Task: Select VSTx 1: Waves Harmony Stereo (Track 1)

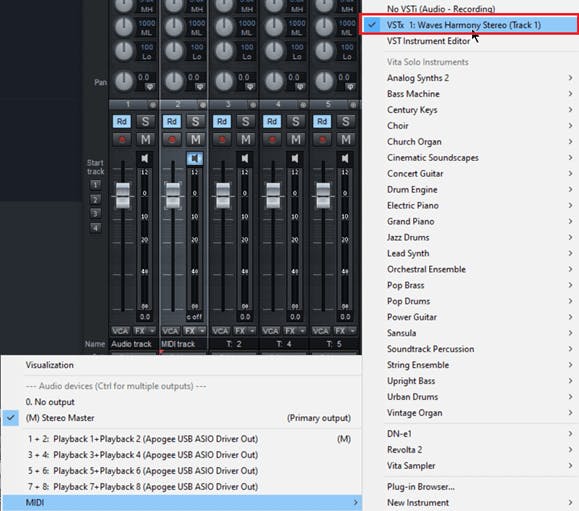Action: pyautogui.click(x=470, y=25)
